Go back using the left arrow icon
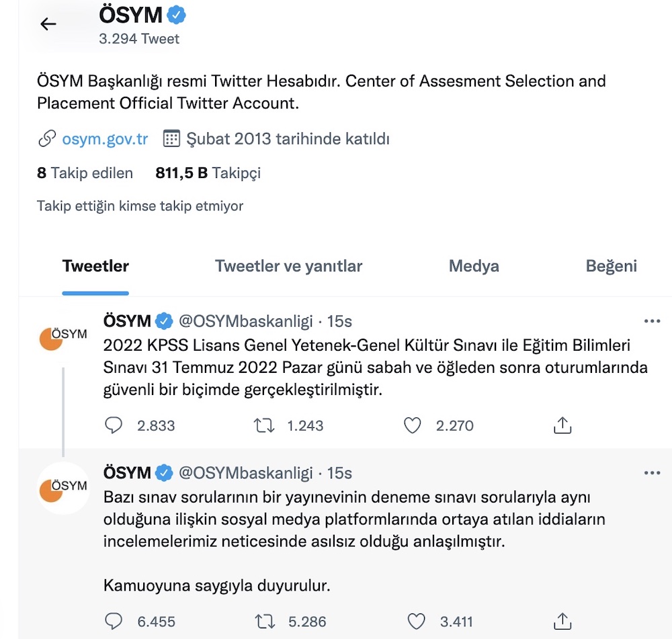This screenshot has height=639, width=672. [x=48, y=24]
